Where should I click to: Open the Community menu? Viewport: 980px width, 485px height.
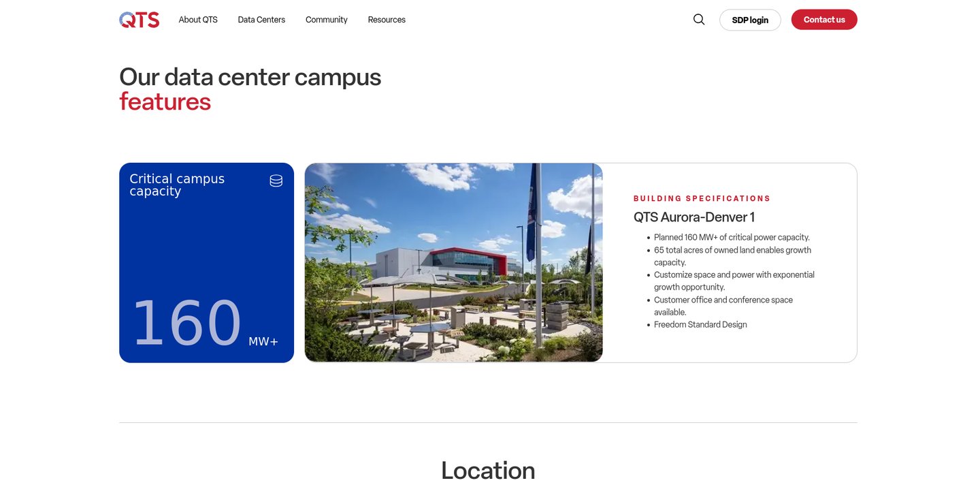tap(327, 20)
